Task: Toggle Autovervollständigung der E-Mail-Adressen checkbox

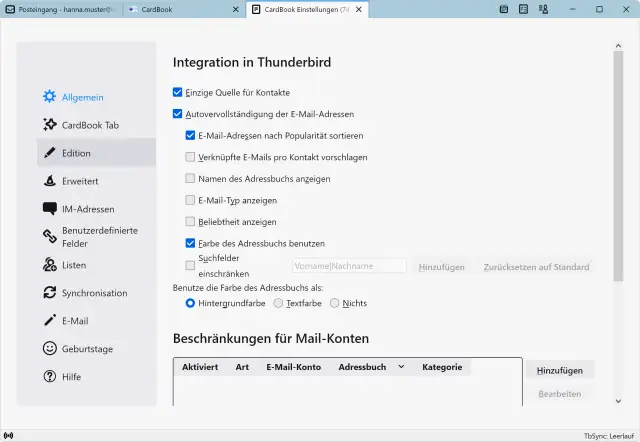Action: [177, 113]
